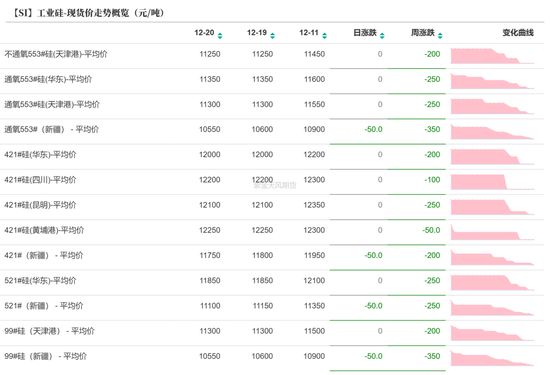
Task: Select row 通氧553#（新疆）-平均价
Action: click(52, 129)
